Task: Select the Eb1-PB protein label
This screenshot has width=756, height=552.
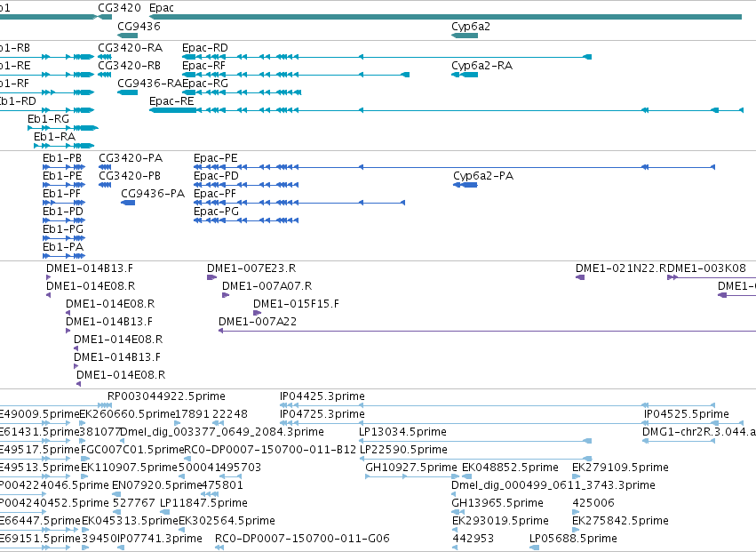Action: [x=62, y=158]
